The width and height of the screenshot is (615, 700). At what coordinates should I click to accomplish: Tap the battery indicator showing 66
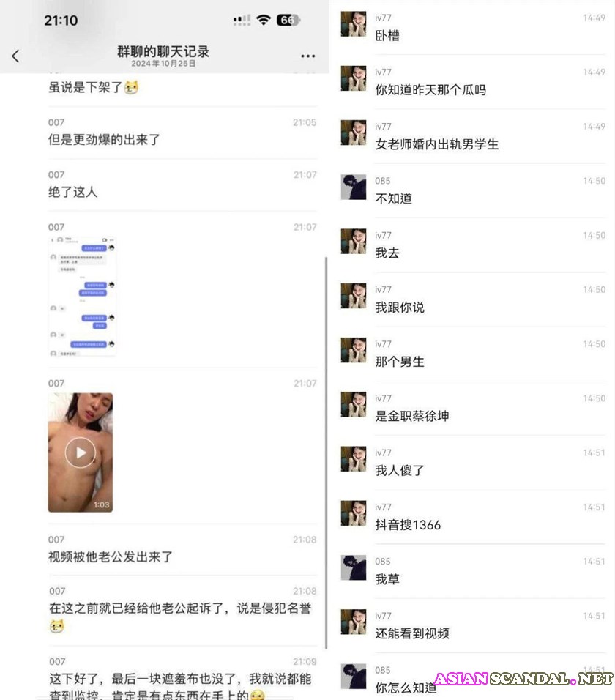pos(288,20)
